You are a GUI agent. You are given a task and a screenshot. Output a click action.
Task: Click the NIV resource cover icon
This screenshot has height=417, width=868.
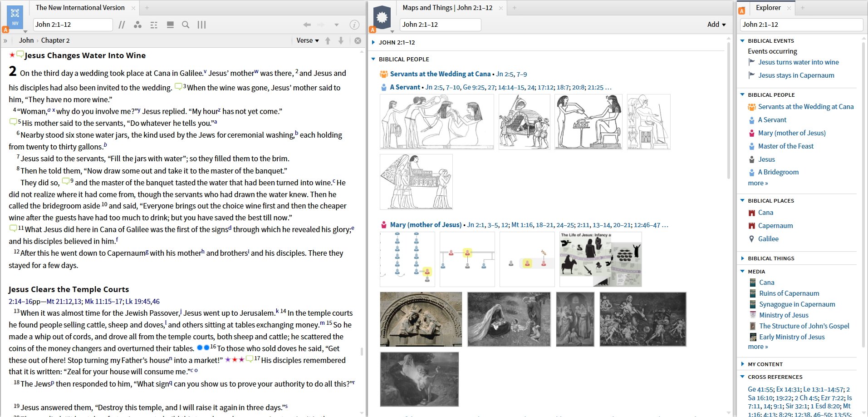(15, 17)
